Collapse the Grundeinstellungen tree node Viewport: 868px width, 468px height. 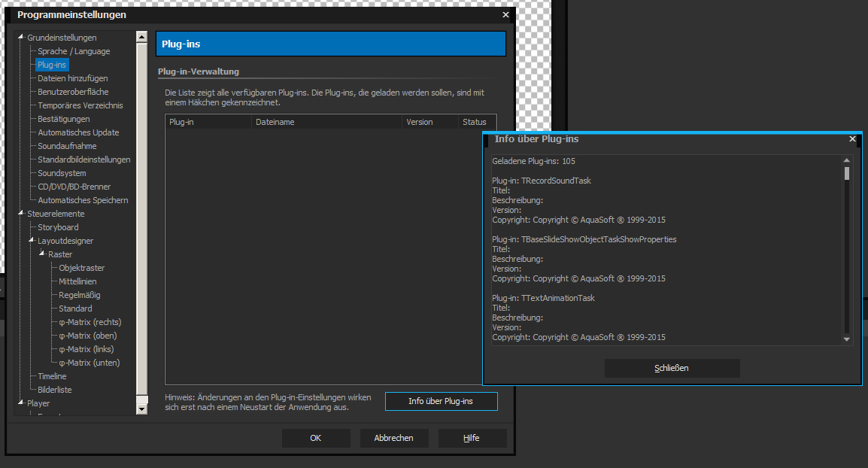tap(21, 38)
